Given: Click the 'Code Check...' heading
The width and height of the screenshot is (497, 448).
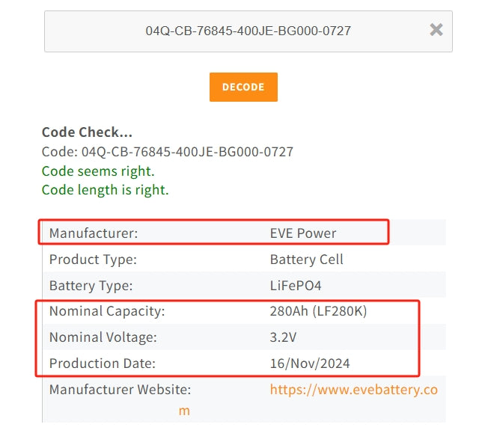Looking at the screenshot, I should [87, 132].
